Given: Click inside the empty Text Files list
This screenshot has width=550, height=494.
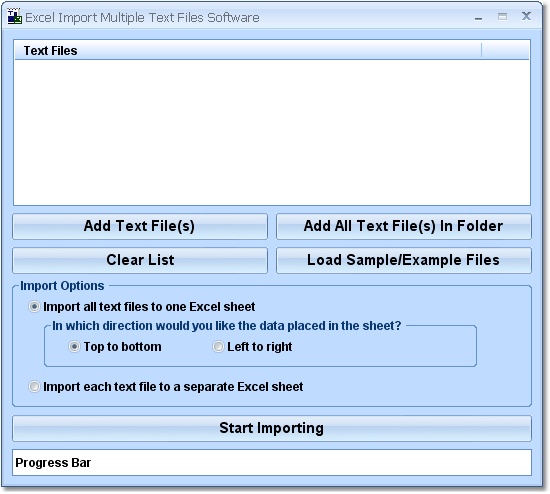Looking at the screenshot, I should click(272, 132).
